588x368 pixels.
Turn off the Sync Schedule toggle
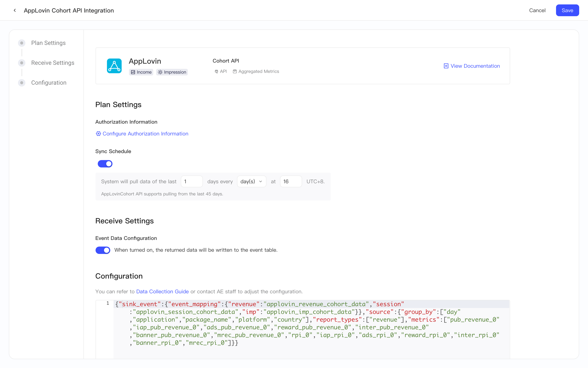(105, 164)
